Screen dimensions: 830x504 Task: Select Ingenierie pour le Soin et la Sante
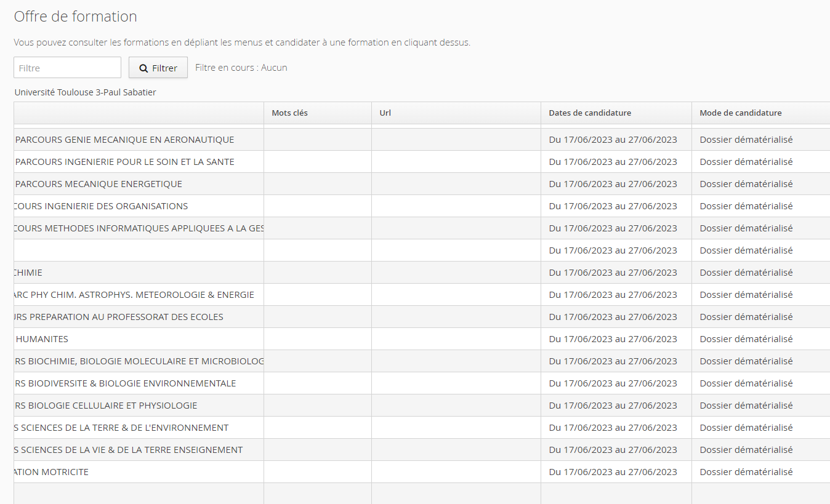124,162
